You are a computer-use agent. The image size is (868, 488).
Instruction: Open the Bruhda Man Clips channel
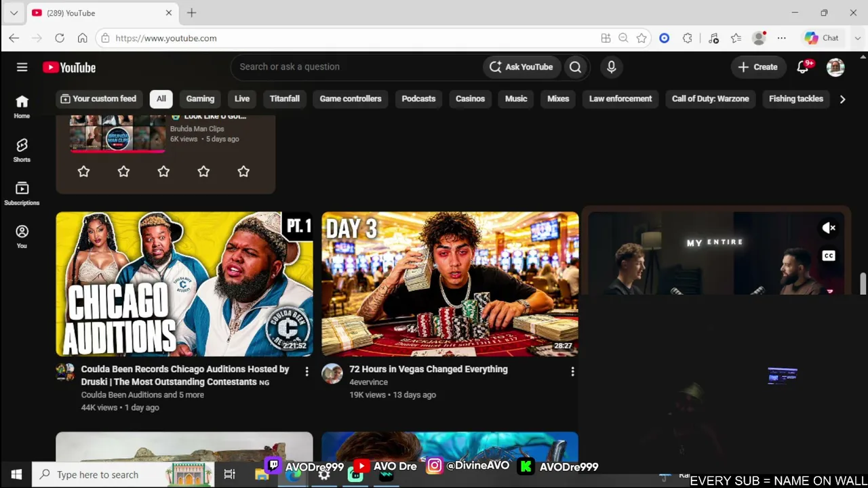click(197, 129)
